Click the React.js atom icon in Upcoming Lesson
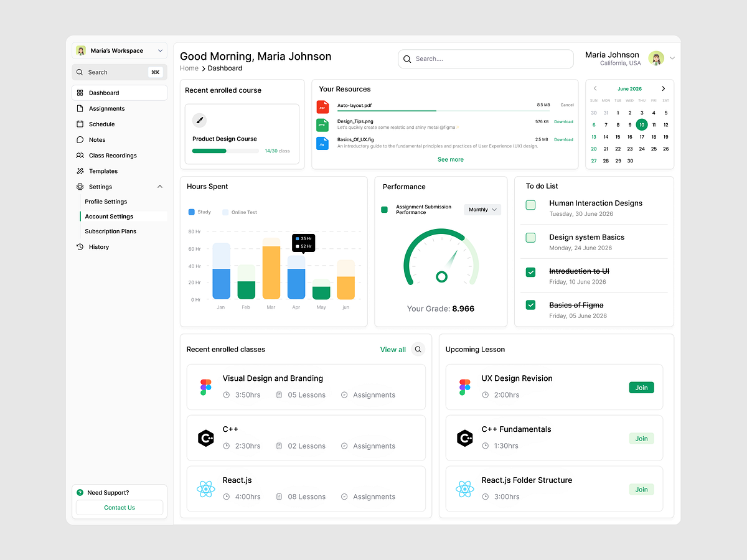Viewport: 747px width, 560px height. pos(465,489)
